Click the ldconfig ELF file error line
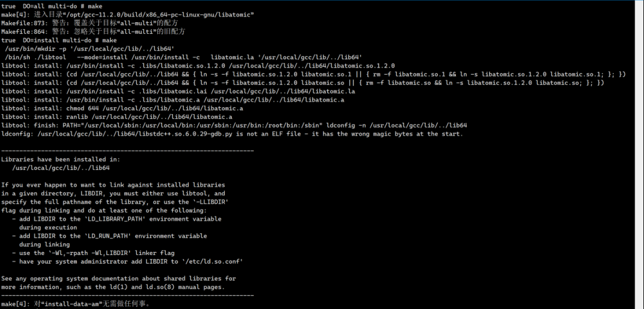 click(x=232, y=134)
